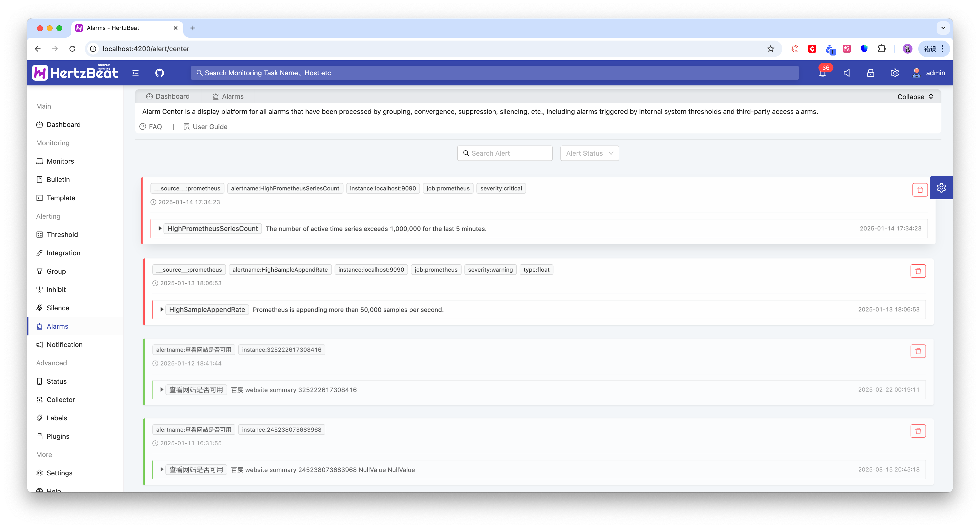The height and width of the screenshot is (528, 980).
Task: Bookmark this page with star icon
Action: coord(770,49)
